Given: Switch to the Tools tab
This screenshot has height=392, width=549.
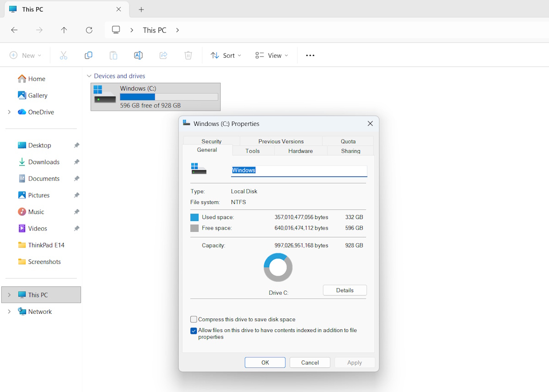Looking at the screenshot, I should 253,151.
